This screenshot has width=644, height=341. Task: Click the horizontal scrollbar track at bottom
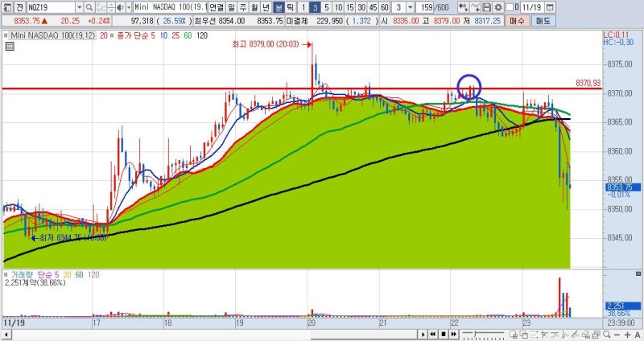[213, 335]
